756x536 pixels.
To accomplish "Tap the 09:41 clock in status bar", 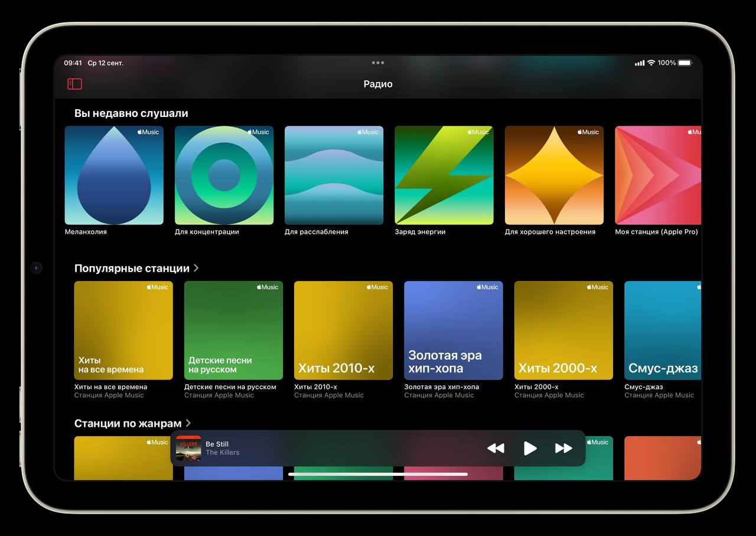I will click(73, 63).
